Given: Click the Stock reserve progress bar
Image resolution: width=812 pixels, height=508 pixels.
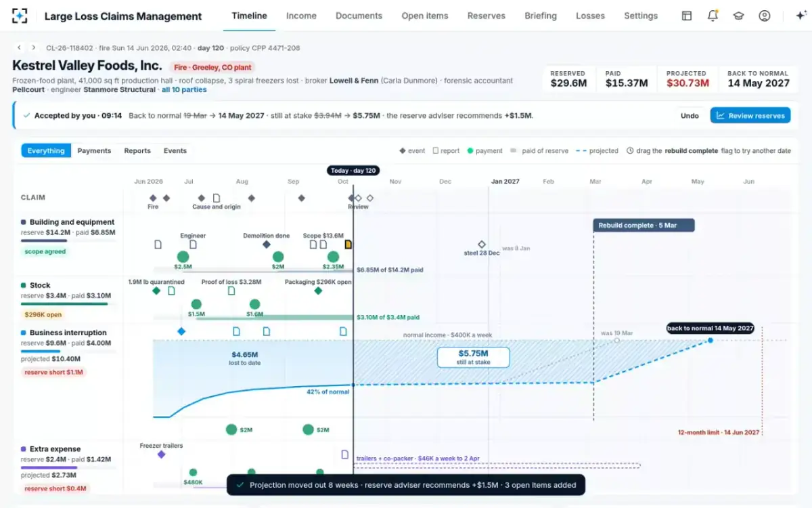Looking at the screenshot, I should tap(68, 303).
